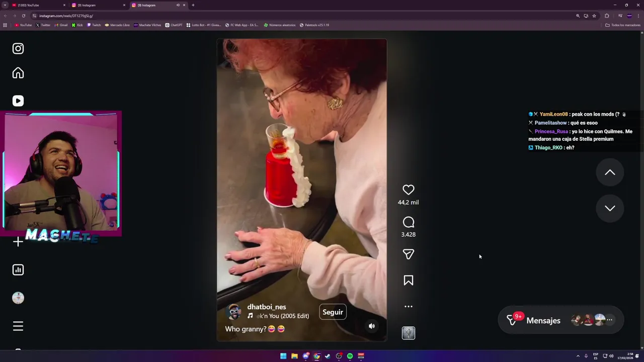Show hidden system tray icons chevron
The width and height of the screenshot is (644, 362).
(578, 356)
